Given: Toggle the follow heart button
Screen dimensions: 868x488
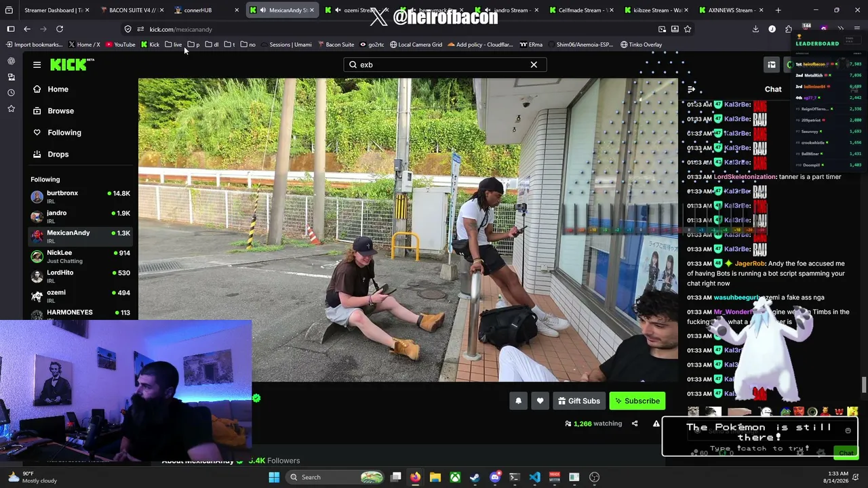Looking at the screenshot, I should [540, 401].
